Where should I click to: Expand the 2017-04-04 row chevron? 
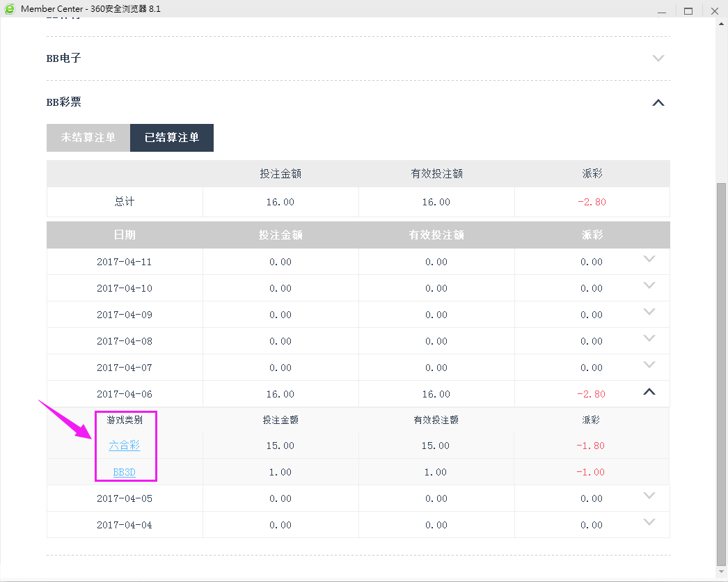coord(649,522)
